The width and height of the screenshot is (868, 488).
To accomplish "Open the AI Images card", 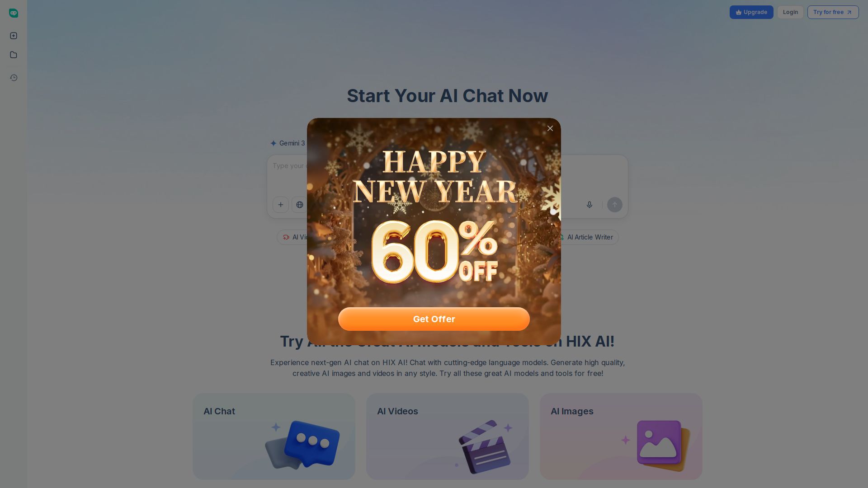I will coord(621,436).
